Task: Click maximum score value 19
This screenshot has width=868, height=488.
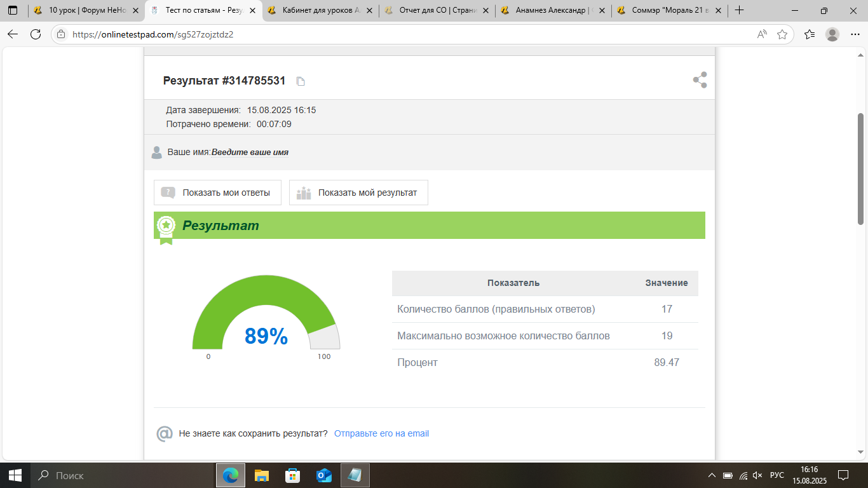Action: [x=667, y=336]
